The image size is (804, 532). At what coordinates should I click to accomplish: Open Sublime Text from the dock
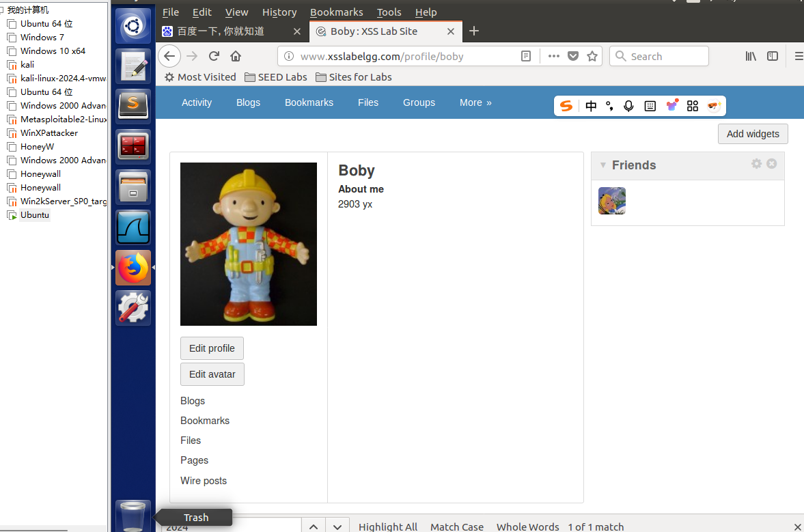tap(133, 106)
